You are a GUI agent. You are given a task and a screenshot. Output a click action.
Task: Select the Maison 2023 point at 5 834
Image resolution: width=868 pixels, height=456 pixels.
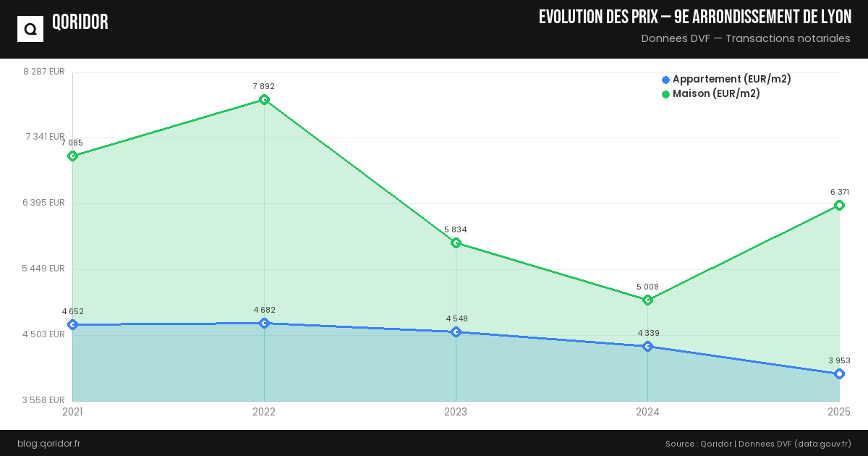[456, 243]
